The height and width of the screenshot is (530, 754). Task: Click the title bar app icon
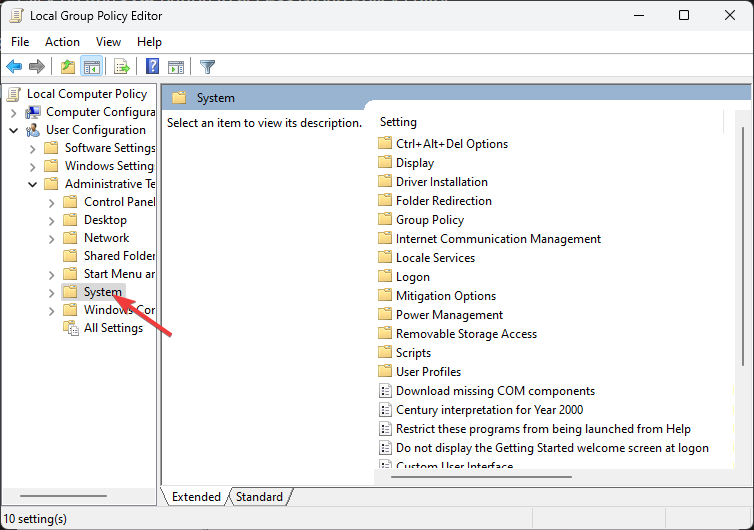point(16,16)
